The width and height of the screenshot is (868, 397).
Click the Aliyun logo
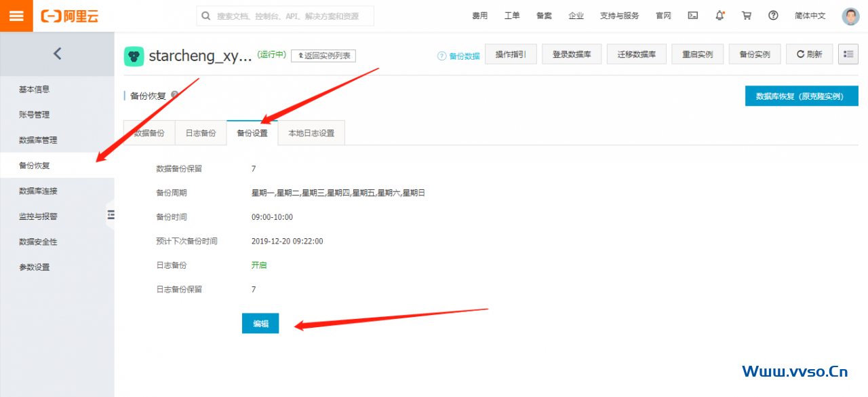pos(70,16)
